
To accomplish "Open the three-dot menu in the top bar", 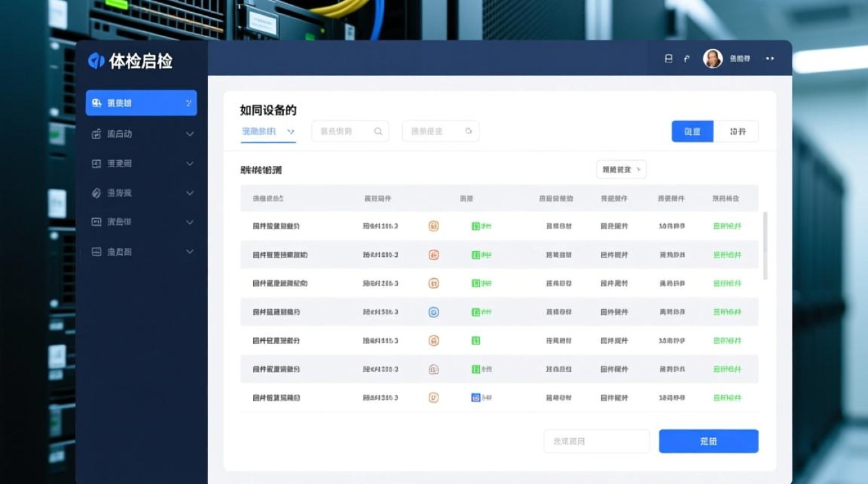I will pyautogui.click(x=769, y=58).
